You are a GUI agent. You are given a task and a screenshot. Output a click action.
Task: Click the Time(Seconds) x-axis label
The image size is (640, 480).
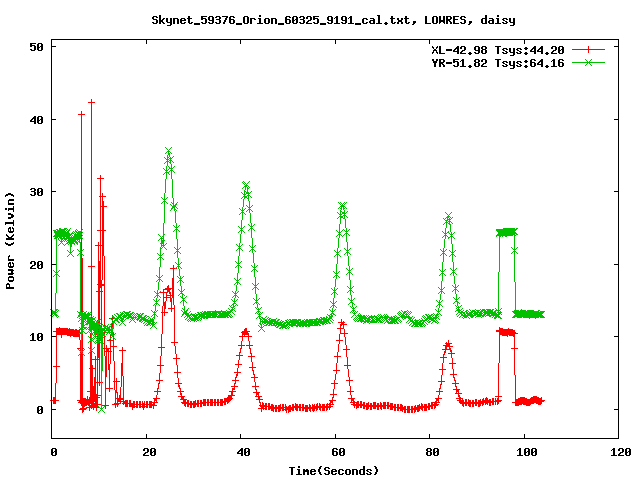click(333, 471)
